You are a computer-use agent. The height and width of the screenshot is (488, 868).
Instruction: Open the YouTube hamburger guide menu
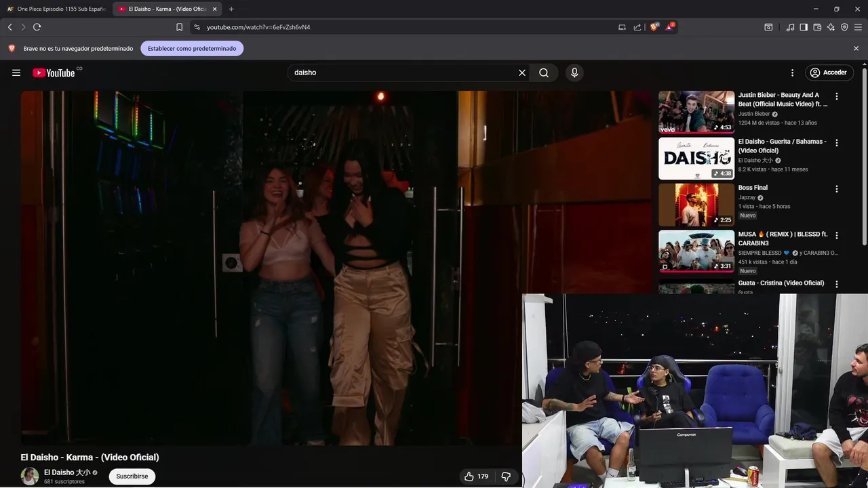click(x=16, y=73)
